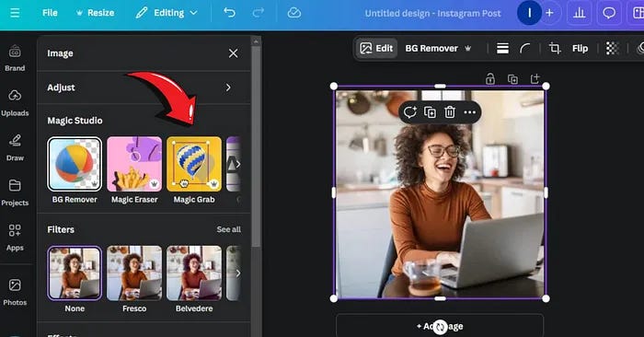Open the Projects sidebar tab

tap(15, 192)
